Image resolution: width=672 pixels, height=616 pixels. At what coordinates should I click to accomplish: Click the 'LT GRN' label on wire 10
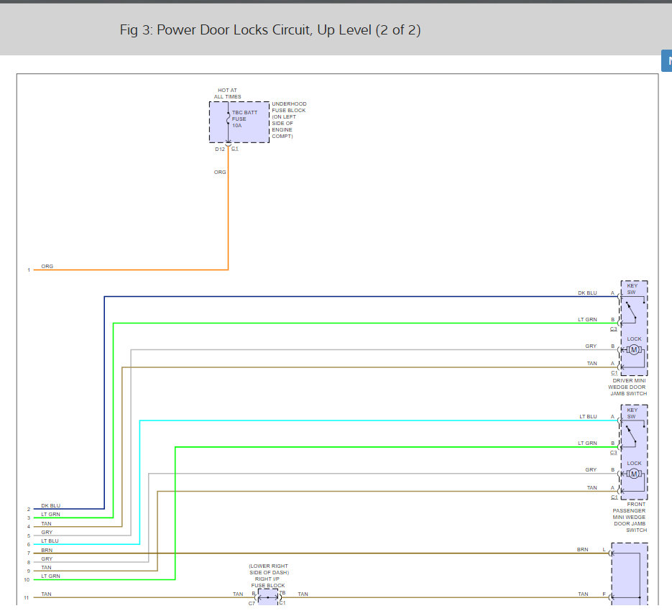[x=50, y=576]
